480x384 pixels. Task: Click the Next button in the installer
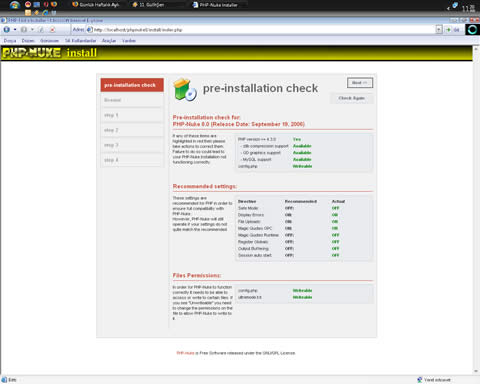(360, 83)
